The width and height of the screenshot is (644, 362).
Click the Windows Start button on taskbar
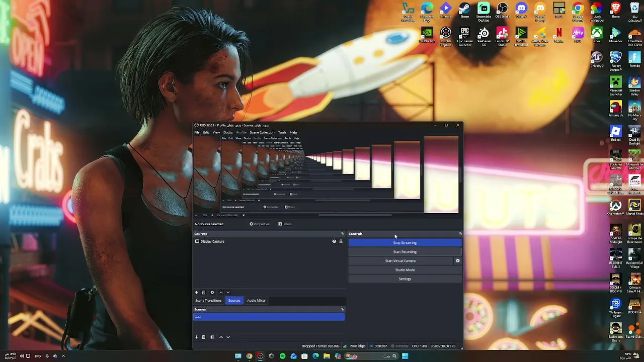coord(405,356)
